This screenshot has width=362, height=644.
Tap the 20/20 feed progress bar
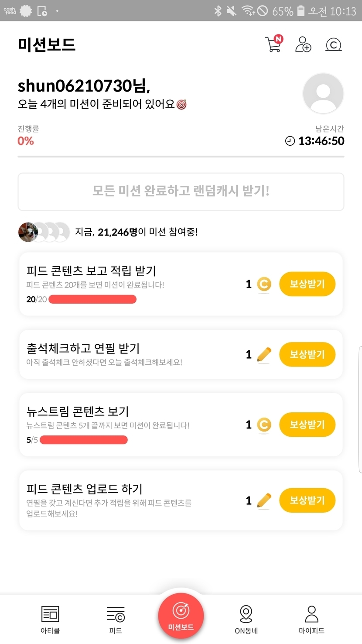[x=92, y=299]
